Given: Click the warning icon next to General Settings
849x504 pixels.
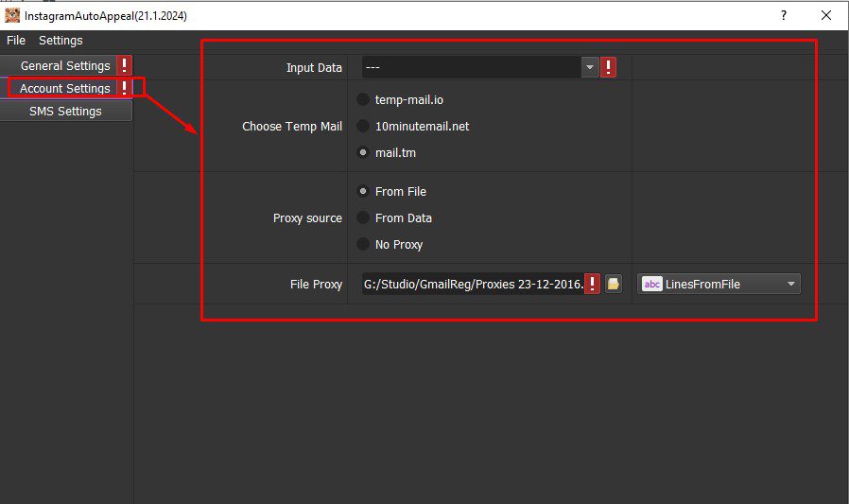Looking at the screenshot, I should (125, 65).
